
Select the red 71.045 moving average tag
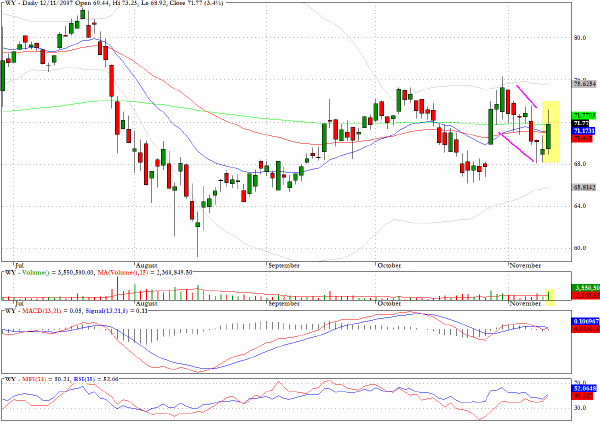[x=582, y=138]
